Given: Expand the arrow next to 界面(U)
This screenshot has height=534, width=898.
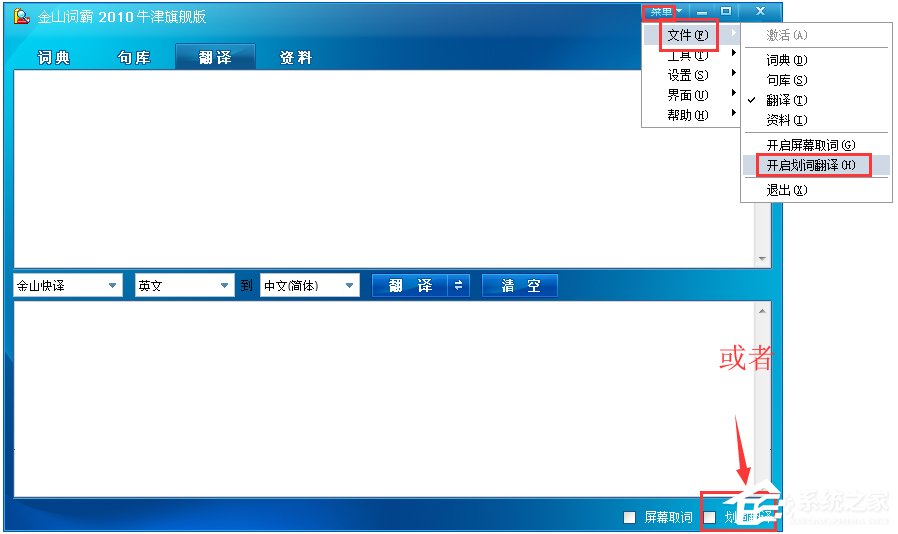Looking at the screenshot, I should [734, 93].
